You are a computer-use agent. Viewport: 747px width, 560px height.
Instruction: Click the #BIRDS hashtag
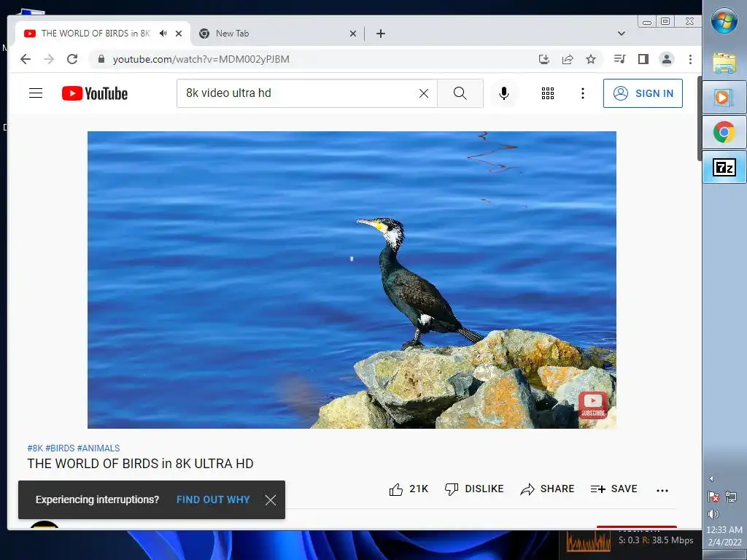(x=60, y=448)
